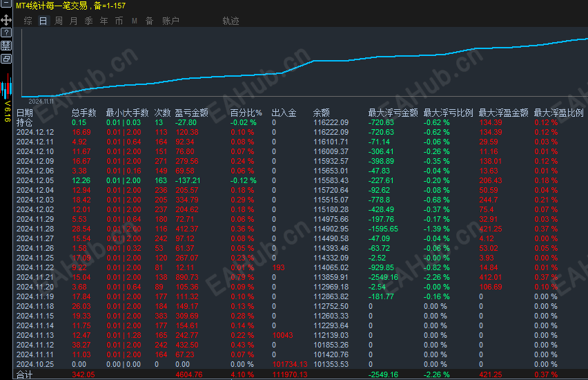The image size is (588, 380).
Task: Select the 2024.12.05 date row
Action: (x=35, y=180)
